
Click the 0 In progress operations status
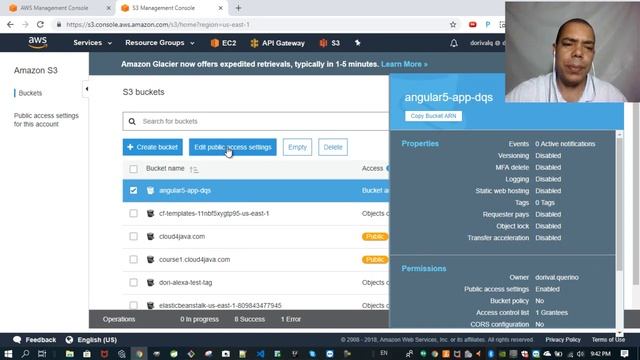199,319
